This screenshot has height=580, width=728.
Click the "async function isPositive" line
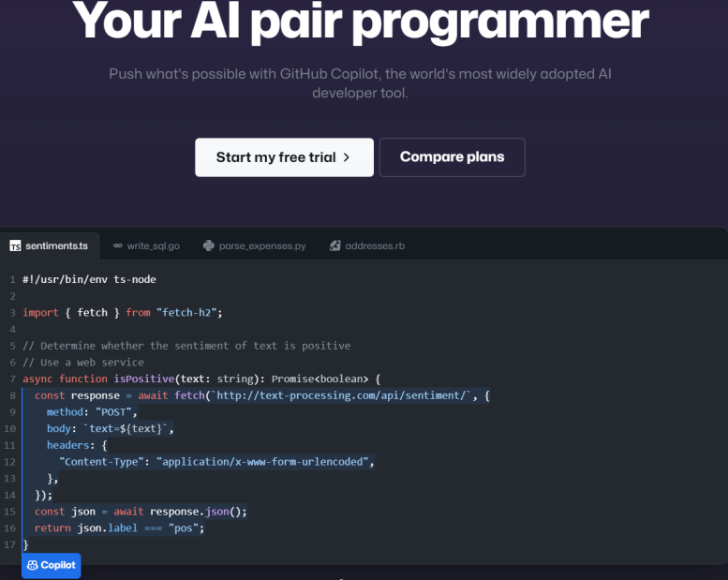click(201, 379)
